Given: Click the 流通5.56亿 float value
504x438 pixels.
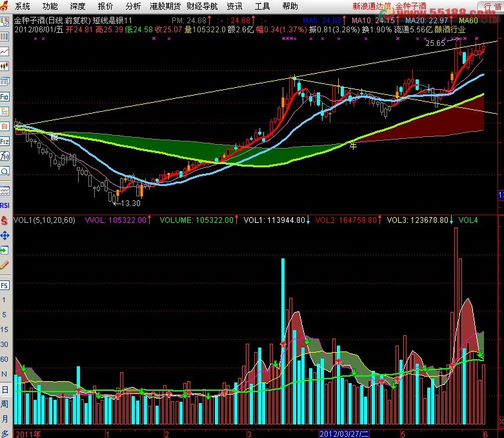Looking at the screenshot, I should coord(413,30).
